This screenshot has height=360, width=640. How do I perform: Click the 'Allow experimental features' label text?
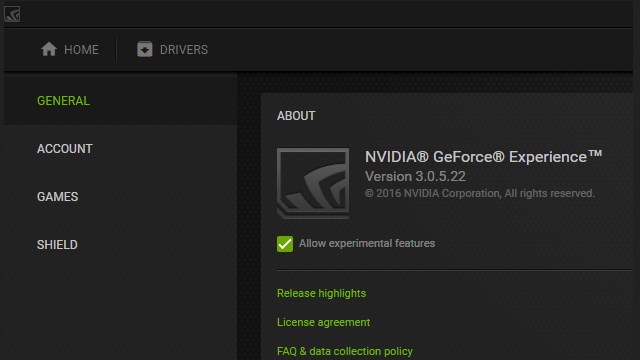click(x=367, y=243)
